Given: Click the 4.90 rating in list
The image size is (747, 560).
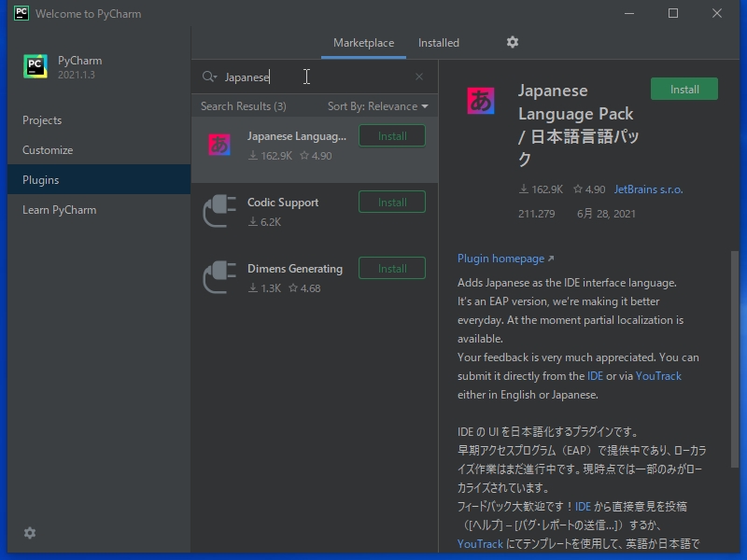Looking at the screenshot, I should tap(316, 156).
